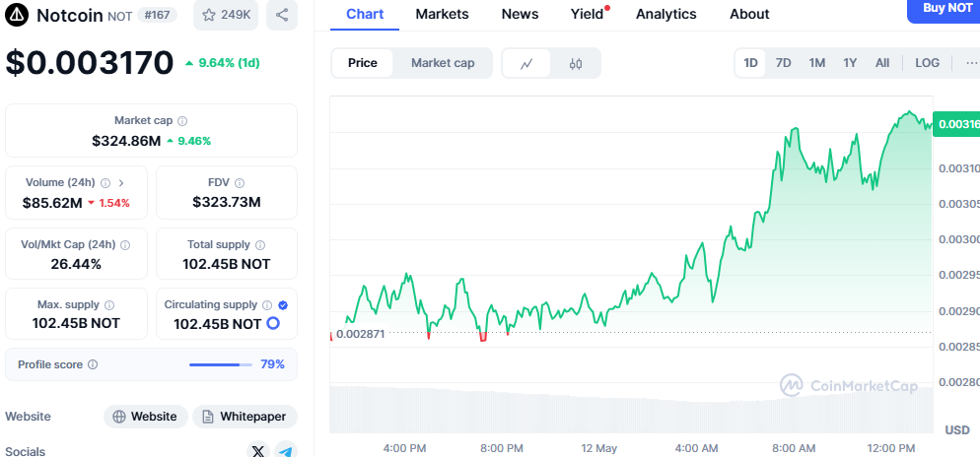
Task: Click the current price label 0.00316 on chart
Action: (x=956, y=124)
